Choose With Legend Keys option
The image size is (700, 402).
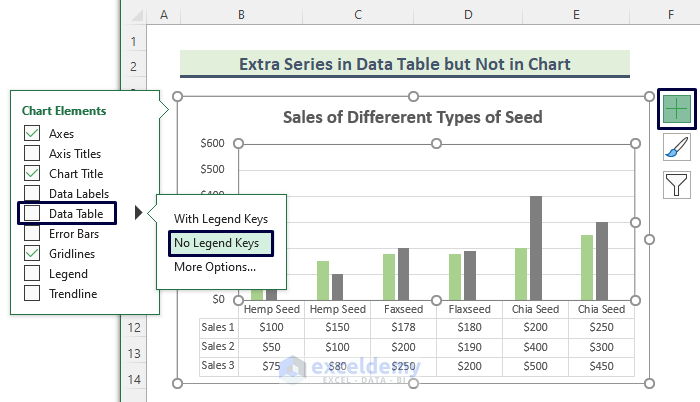221,219
